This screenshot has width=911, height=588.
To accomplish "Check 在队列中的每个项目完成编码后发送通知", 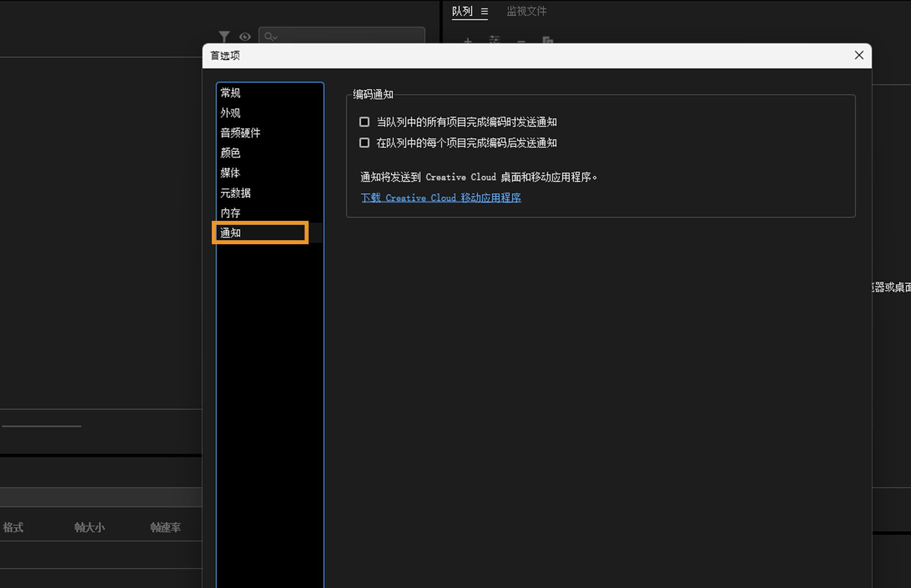I will tap(364, 142).
